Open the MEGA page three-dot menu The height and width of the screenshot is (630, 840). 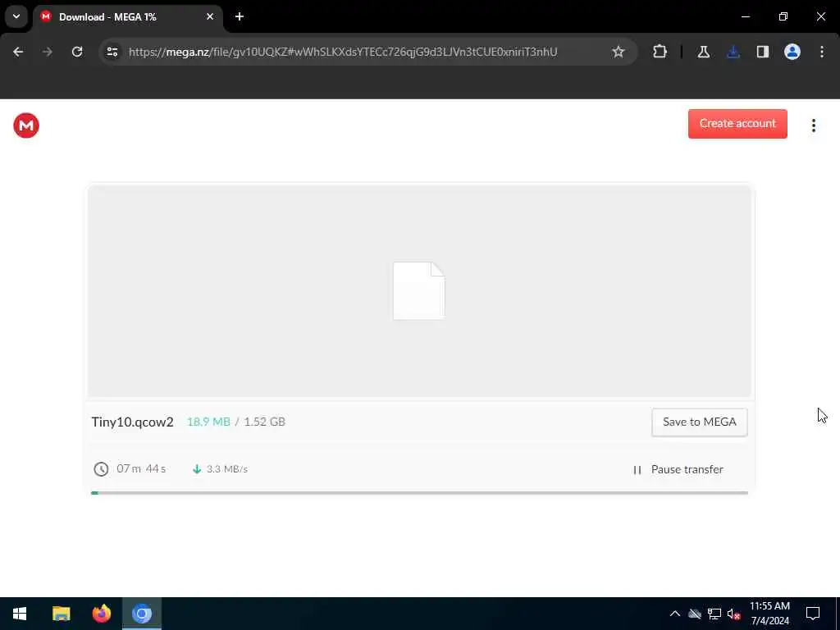pos(813,126)
